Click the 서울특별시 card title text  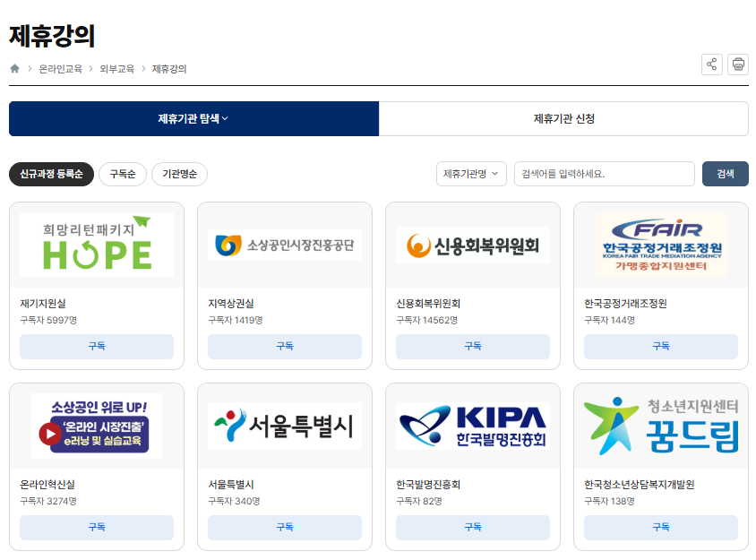tap(231, 484)
